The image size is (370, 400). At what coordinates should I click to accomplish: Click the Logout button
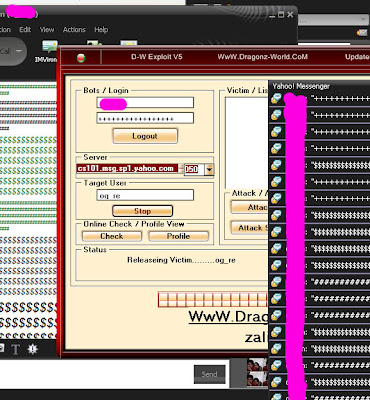[145, 136]
